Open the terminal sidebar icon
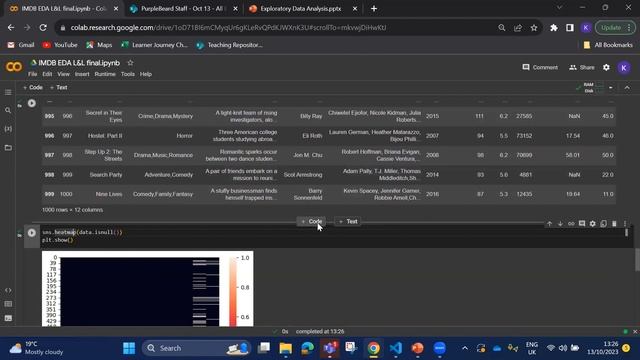Screen dimensions: 640x360 pos(8,318)
